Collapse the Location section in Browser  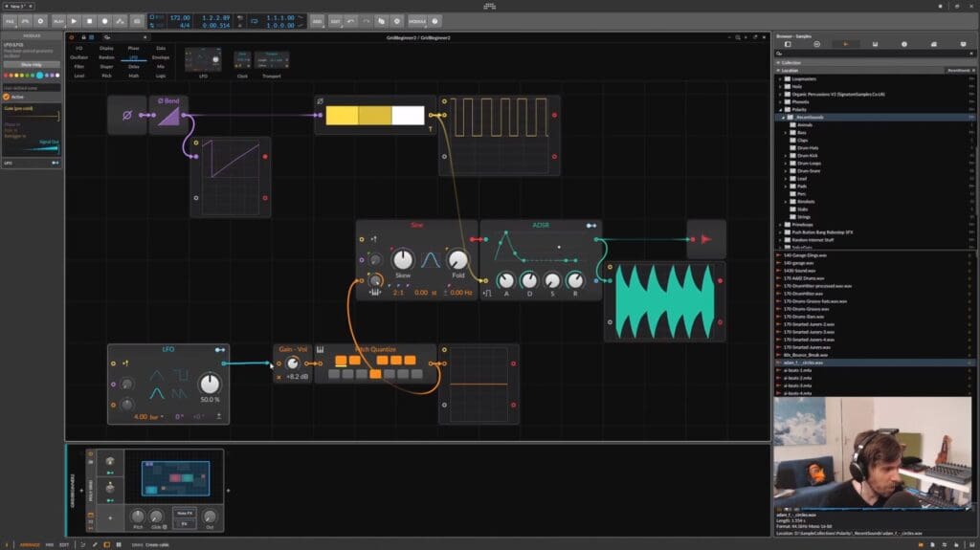778,70
